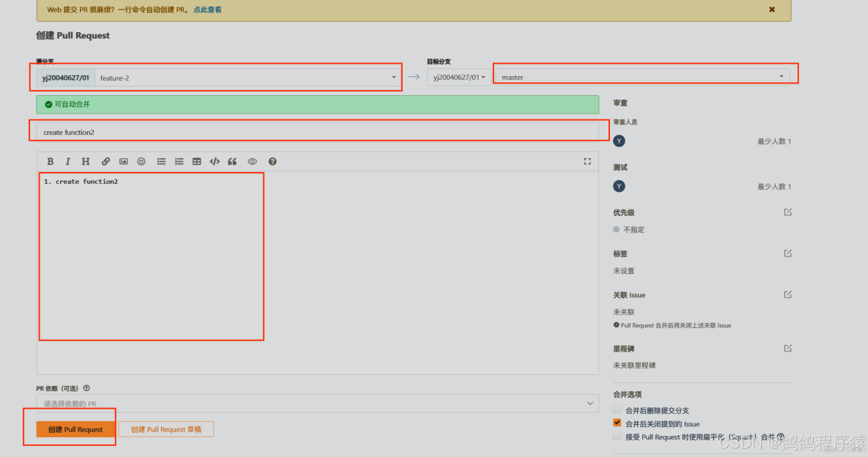This screenshot has width=868, height=457.
Task: Open the 请选择依赖的 PR dropdown
Action: click(x=317, y=404)
